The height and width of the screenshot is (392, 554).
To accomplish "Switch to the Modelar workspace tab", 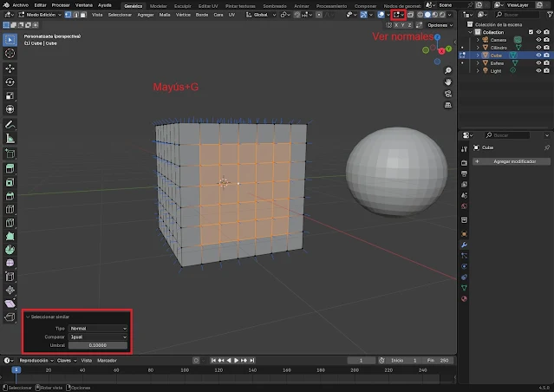I will [159, 6].
